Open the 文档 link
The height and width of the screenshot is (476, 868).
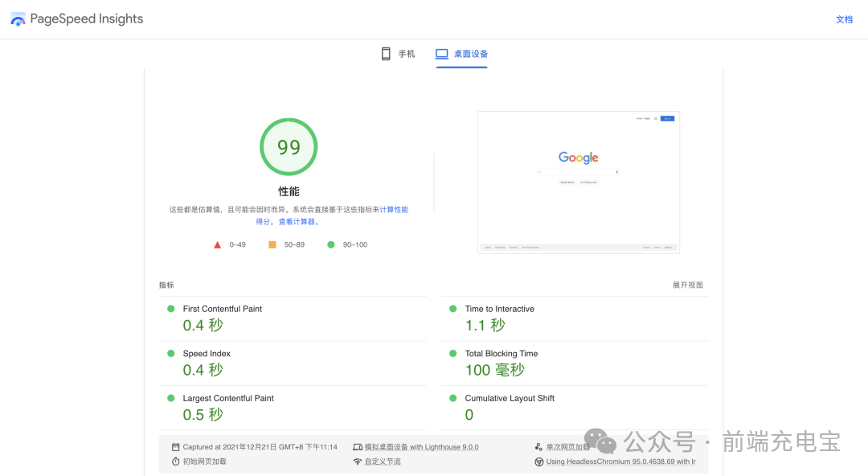(x=844, y=18)
